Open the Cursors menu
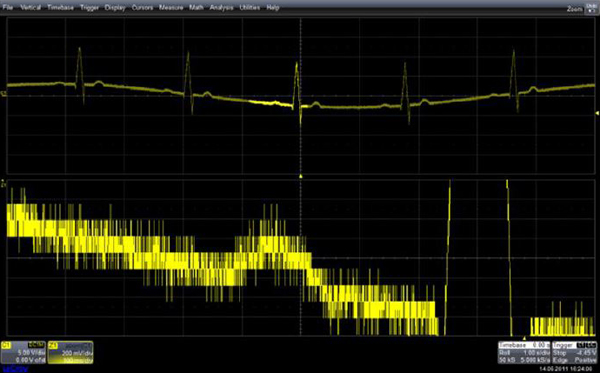The image size is (600, 373). coord(142,7)
